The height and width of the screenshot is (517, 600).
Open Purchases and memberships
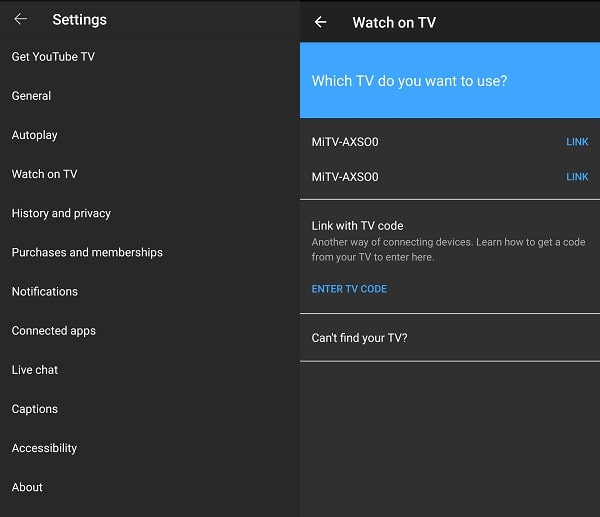click(x=150, y=252)
